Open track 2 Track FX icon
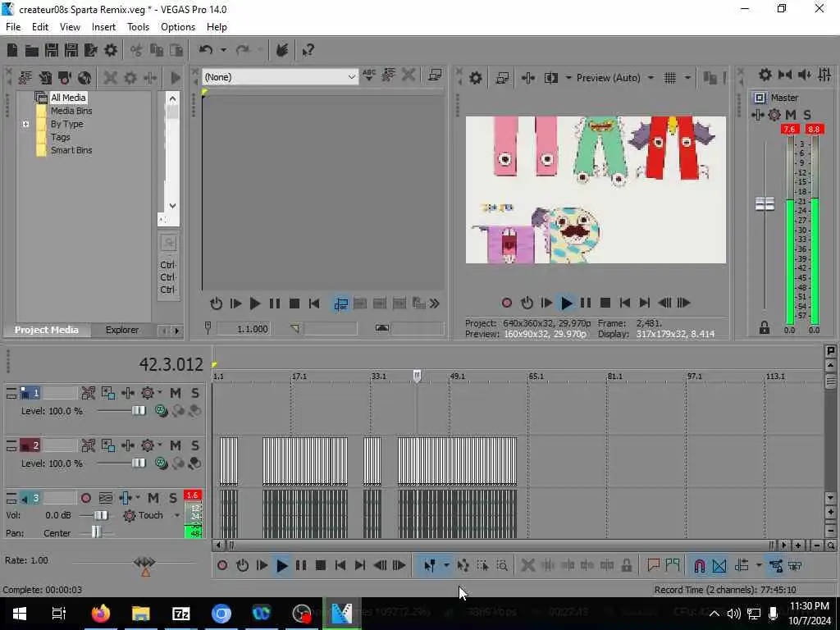 (x=127, y=445)
